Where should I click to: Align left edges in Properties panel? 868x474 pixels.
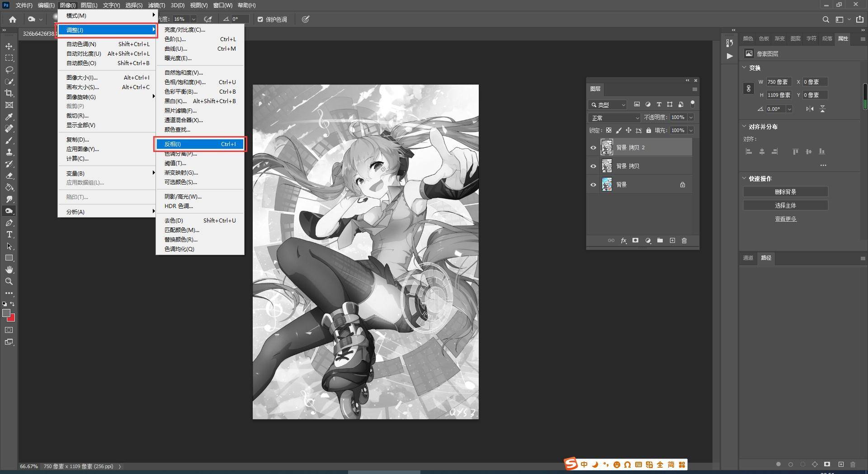click(x=749, y=152)
